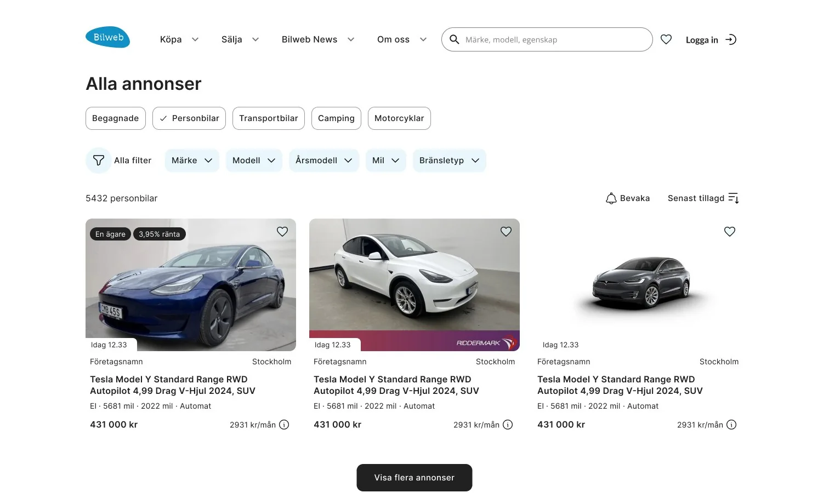This screenshot has width=829, height=504.
Task: Show monthly cost info for gray Tesla listing
Action: tap(731, 425)
